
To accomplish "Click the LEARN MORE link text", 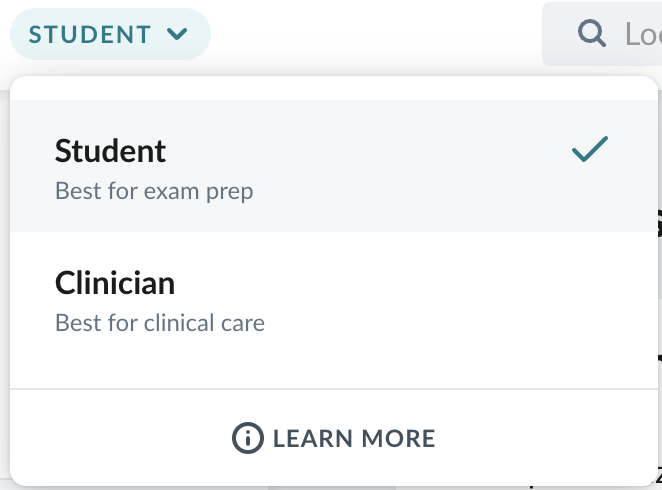I will click(354, 439).
